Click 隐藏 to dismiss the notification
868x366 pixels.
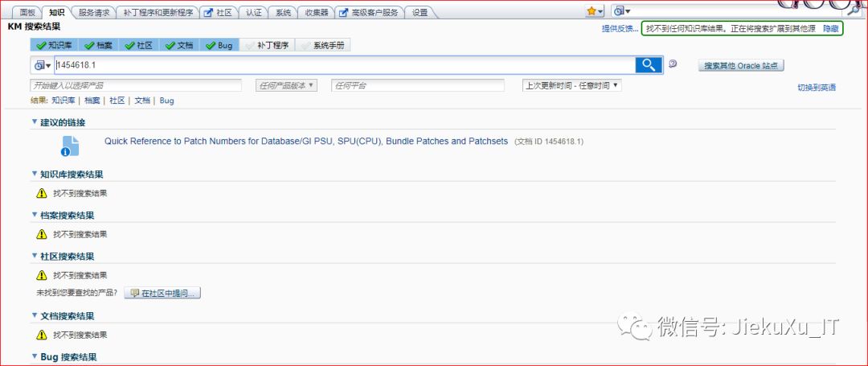click(x=830, y=28)
